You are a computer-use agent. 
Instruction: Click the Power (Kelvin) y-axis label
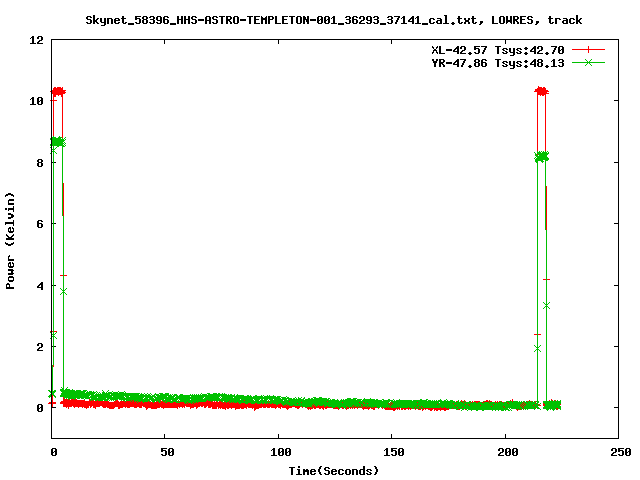[x=10, y=241]
